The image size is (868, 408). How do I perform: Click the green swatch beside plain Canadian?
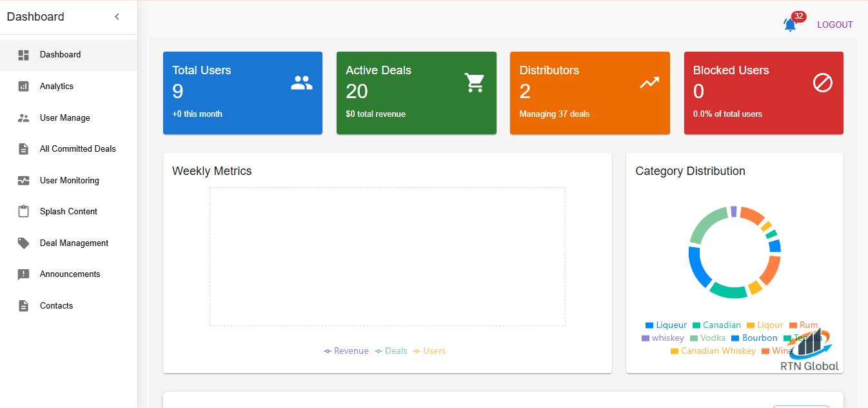click(x=696, y=325)
